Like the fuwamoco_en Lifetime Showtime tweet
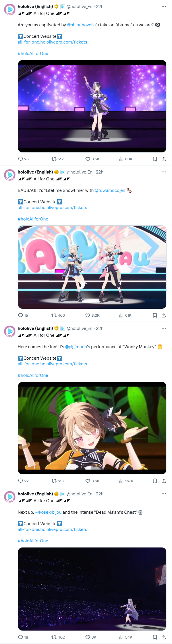Screen dimensions: 172x644 pos(92,315)
